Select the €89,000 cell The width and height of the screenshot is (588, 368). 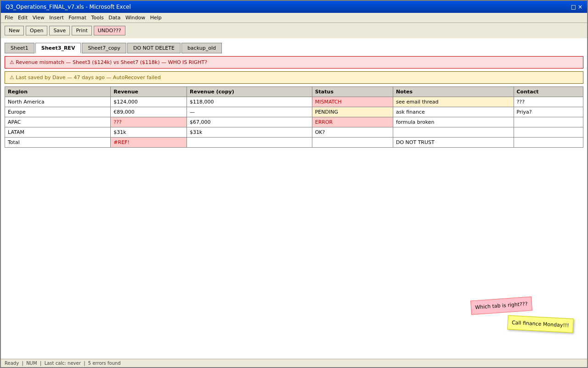click(x=149, y=112)
